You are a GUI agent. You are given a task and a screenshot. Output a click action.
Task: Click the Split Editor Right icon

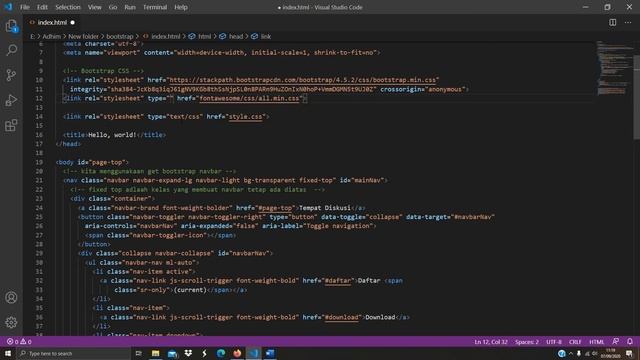click(x=613, y=22)
